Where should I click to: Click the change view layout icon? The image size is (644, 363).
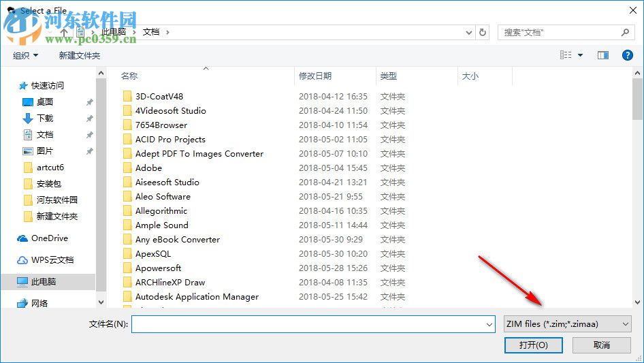tap(566, 55)
